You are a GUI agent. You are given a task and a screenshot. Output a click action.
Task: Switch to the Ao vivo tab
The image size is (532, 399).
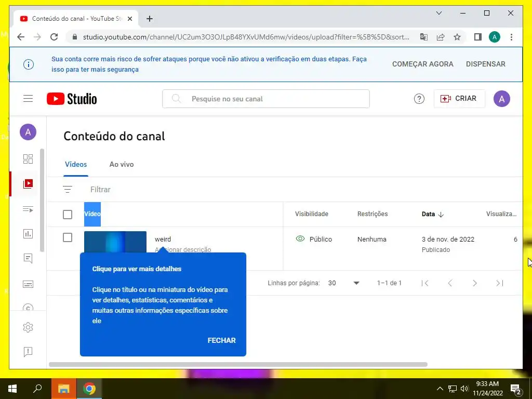[x=122, y=164]
